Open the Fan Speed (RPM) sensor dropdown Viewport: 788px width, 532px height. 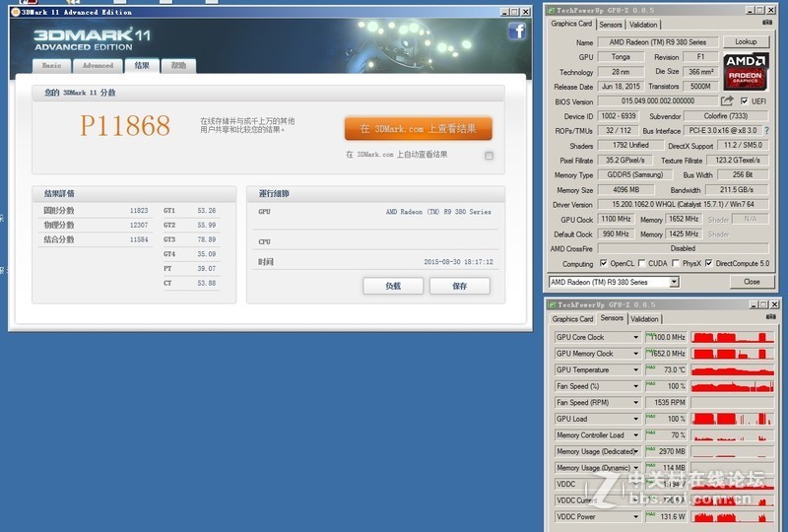pyautogui.click(x=635, y=402)
